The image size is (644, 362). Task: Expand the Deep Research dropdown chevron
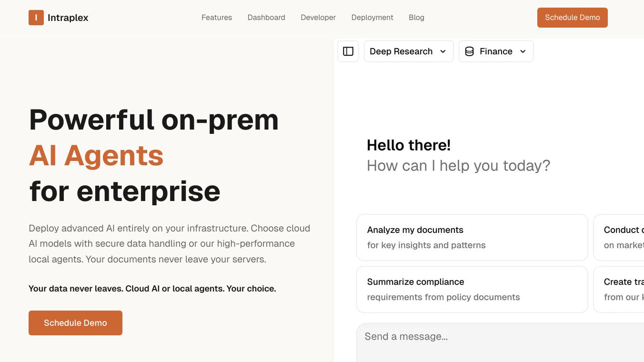[443, 51]
